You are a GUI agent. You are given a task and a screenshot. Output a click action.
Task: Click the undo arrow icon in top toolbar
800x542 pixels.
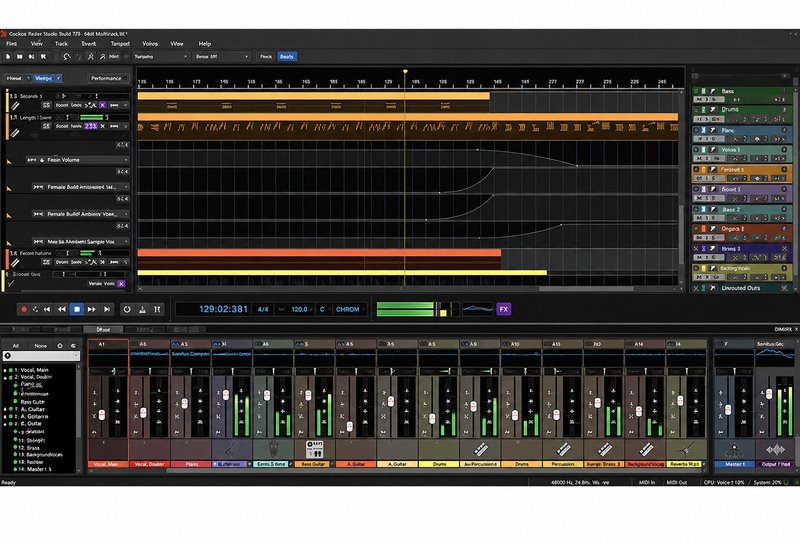pyautogui.click(x=67, y=57)
